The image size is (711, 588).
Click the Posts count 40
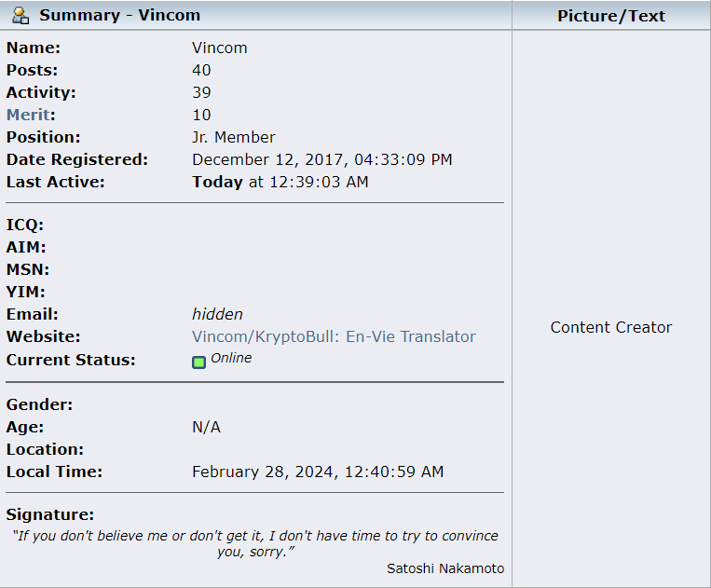201,70
